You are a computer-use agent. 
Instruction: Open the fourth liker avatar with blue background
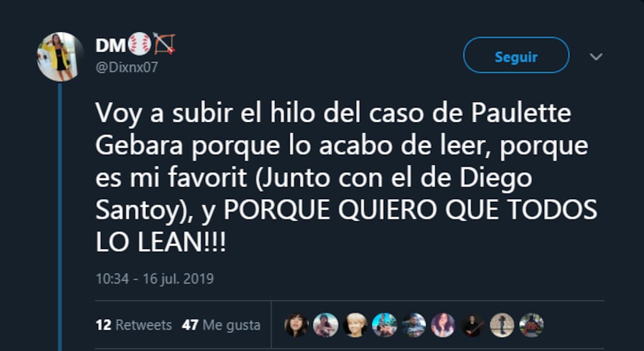[x=384, y=325]
